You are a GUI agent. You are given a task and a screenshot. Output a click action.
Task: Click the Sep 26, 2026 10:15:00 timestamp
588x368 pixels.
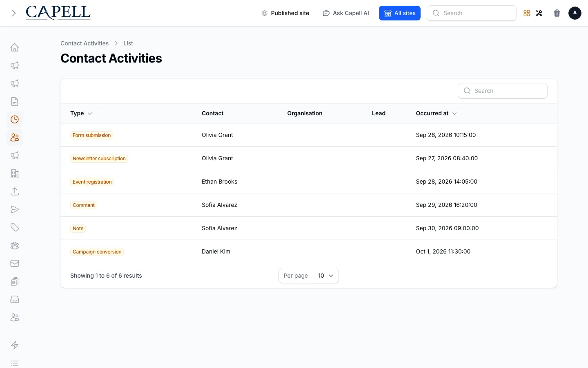coord(446,135)
